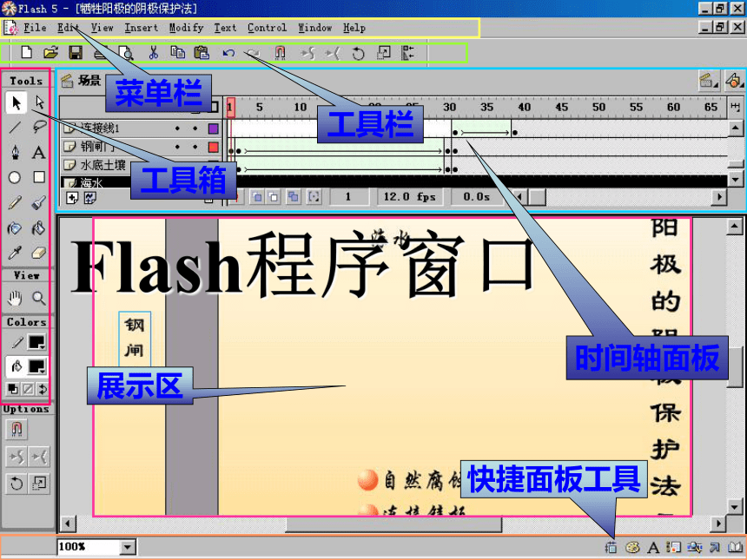Click the Add Layer button
Viewport: 747px width, 560px height.
coord(72,198)
